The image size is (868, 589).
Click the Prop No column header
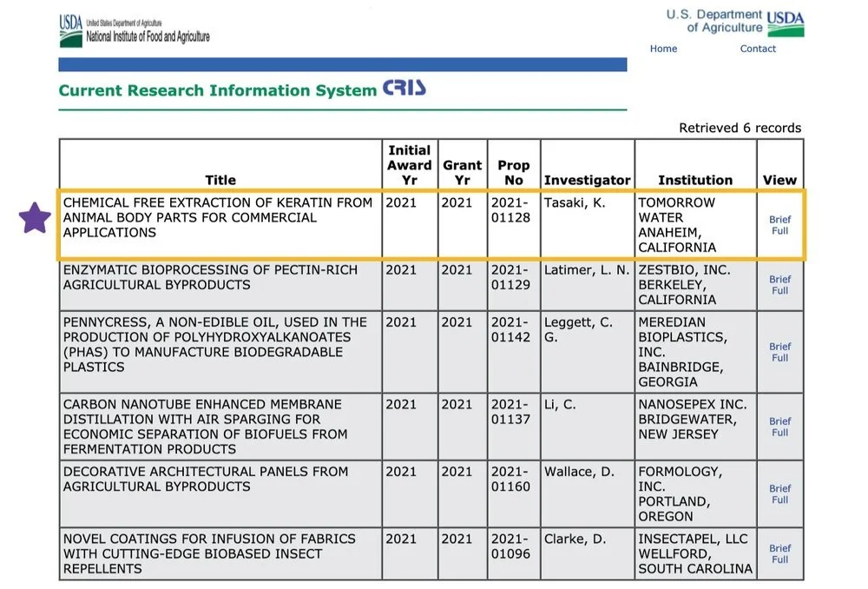pyautogui.click(x=513, y=172)
